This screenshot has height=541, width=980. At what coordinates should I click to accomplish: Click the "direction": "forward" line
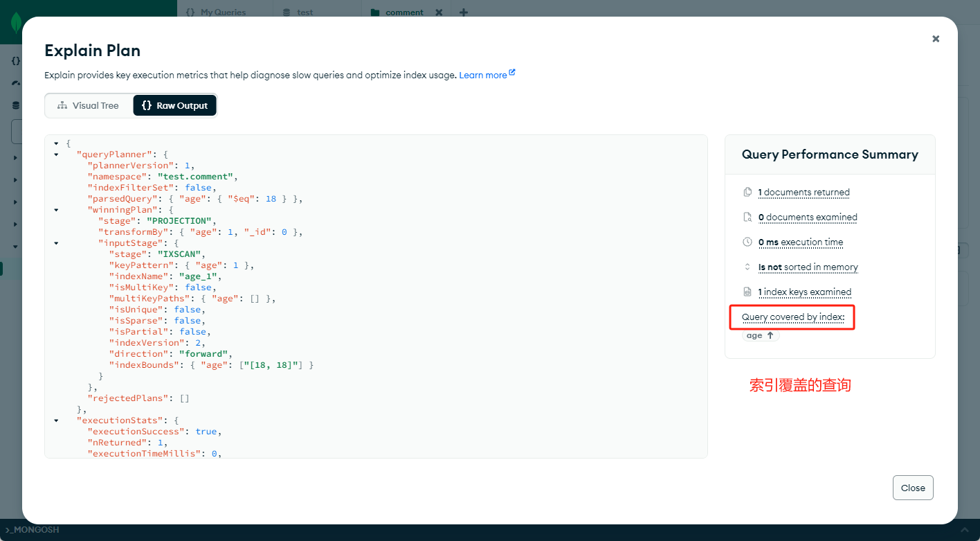[171, 354]
